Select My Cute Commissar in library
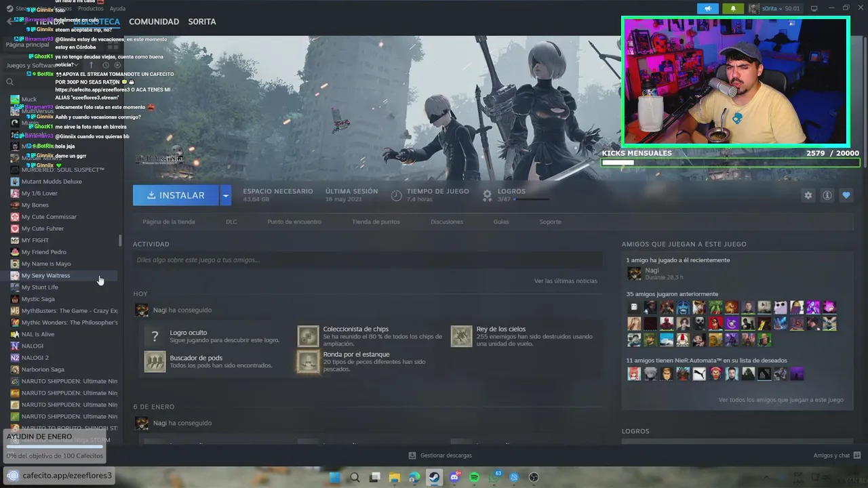The height and width of the screenshot is (488, 868). (x=49, y=217)
